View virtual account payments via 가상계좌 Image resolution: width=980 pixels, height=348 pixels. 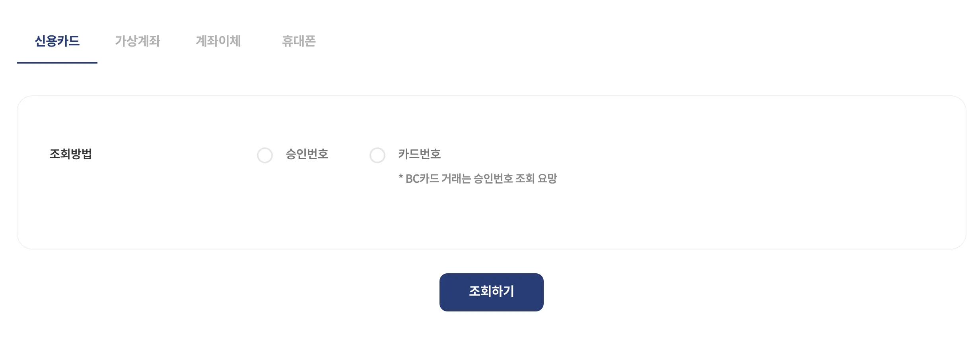138,41
